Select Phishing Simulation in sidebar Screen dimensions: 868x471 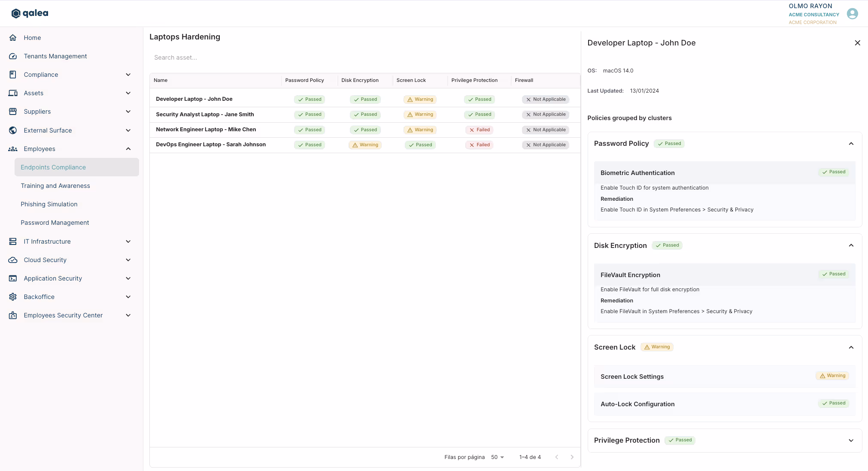[49, 204]
